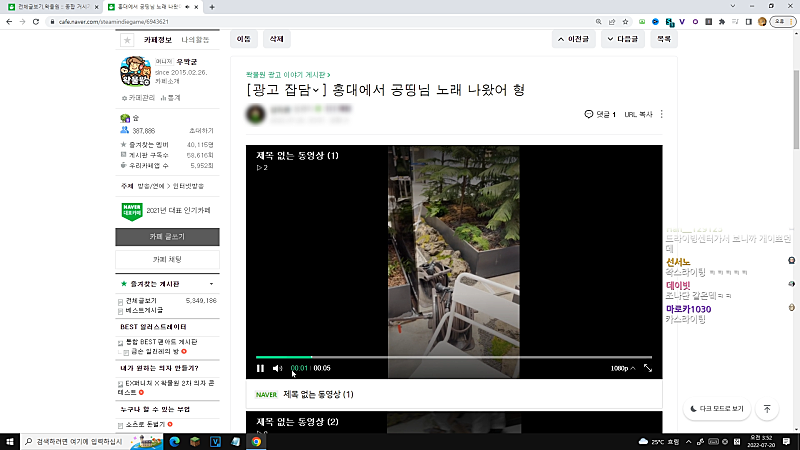Click the star favorite icon beside 카페정보
This screenshot has width=800, height=450.
pos(127,40)
